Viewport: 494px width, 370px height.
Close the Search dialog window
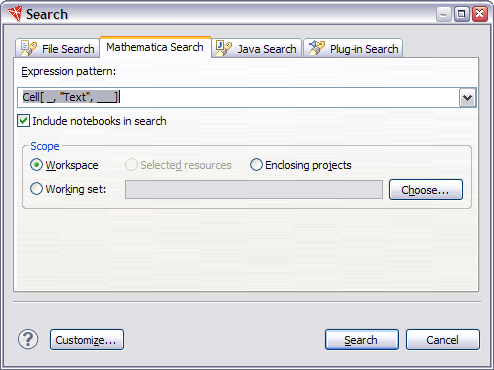point(480,14)
